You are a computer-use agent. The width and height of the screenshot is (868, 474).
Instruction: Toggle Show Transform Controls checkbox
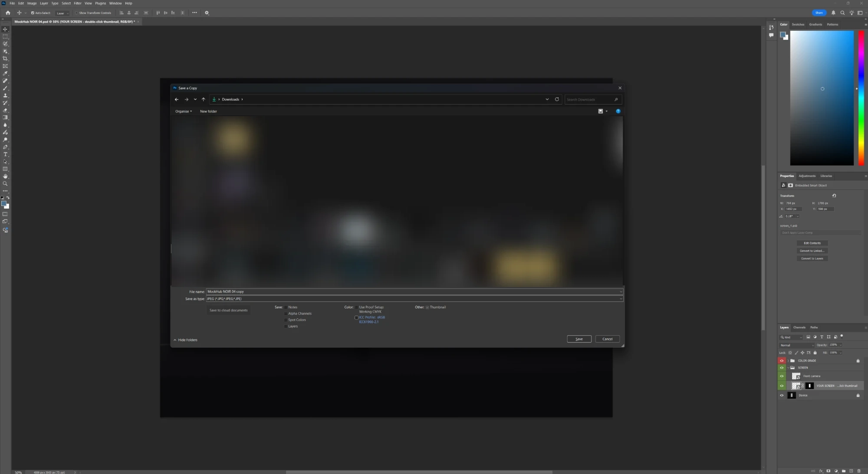tap(76, 13)
